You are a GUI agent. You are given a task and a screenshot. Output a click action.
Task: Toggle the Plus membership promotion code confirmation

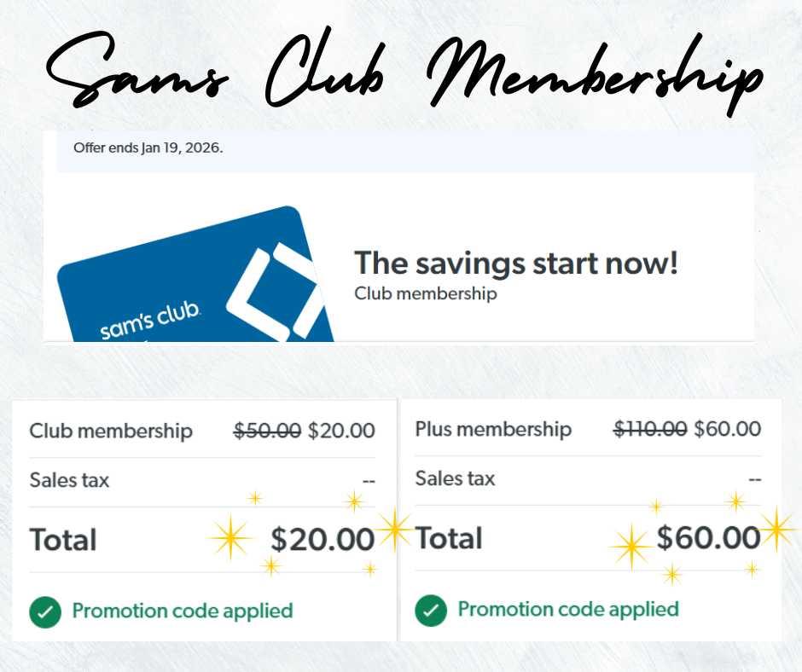[432, 611]
